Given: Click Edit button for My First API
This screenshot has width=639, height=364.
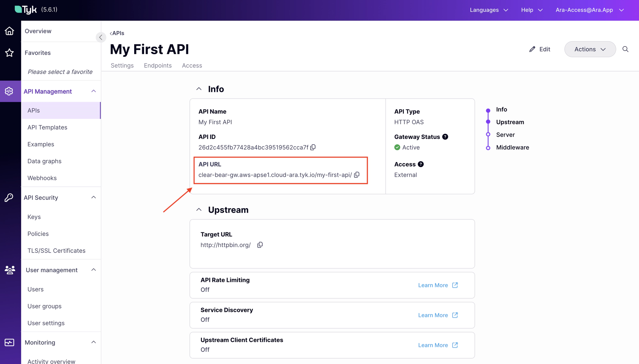Looking at the screenshot, I should point(540,49).
